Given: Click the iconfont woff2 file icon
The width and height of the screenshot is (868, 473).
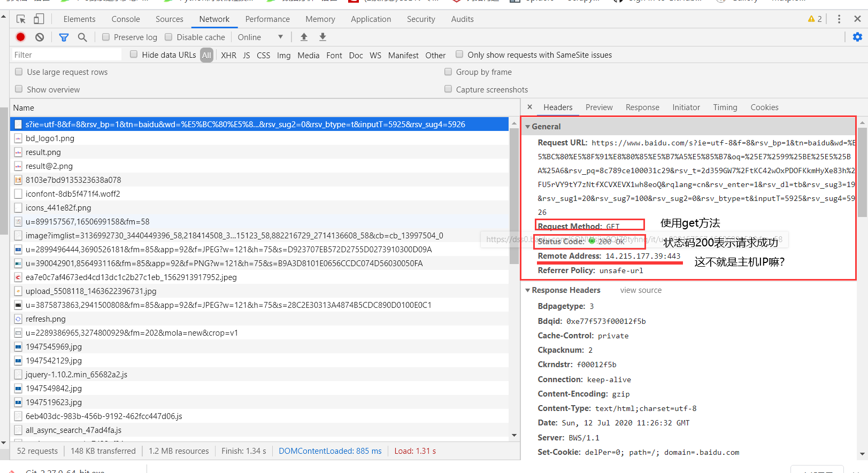Looking at the screenshot, I should coord(18,194).
